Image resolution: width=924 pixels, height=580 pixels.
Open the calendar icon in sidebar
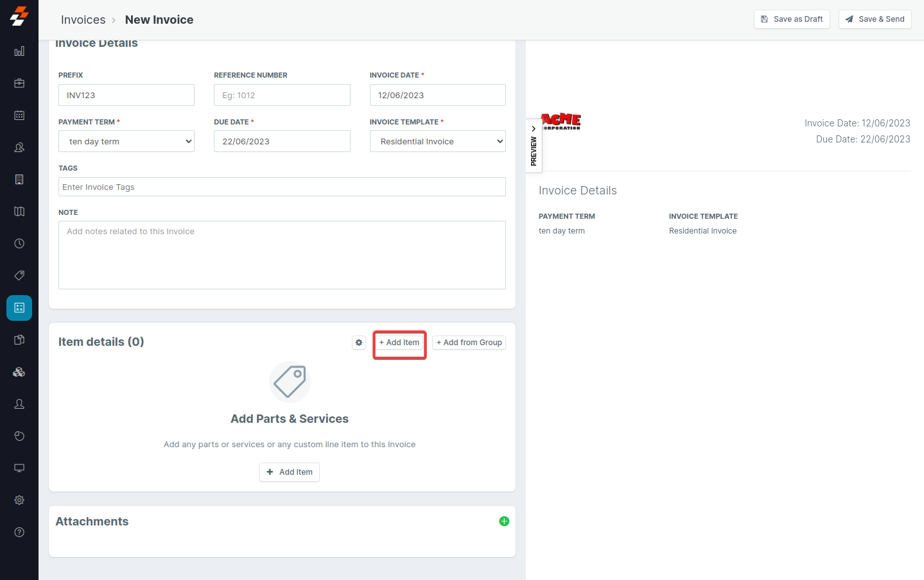pyautogui.click(x=19, y=115)
